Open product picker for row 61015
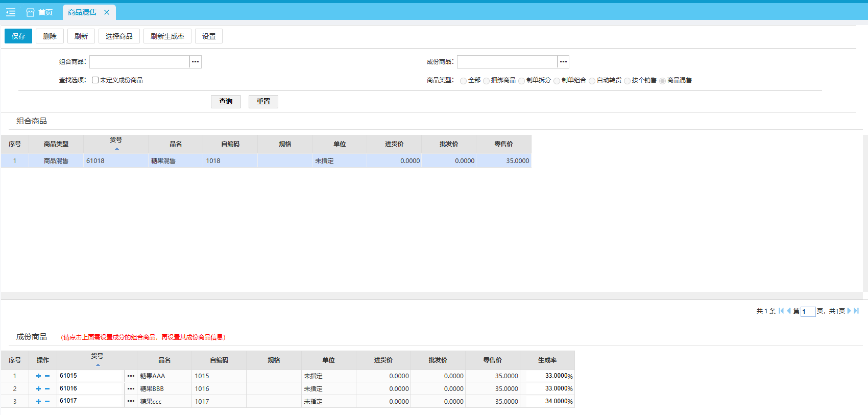This screenshot has width=868, height=415. 131,376
